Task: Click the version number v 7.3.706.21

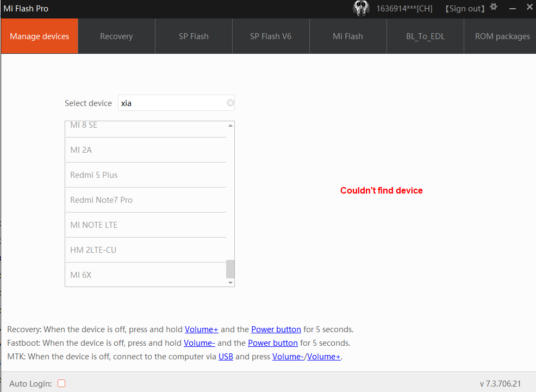Action: point(500,384)
